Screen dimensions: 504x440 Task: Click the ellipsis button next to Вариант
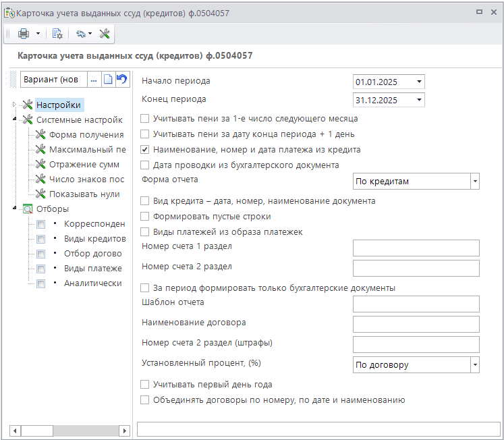point(94,80)
